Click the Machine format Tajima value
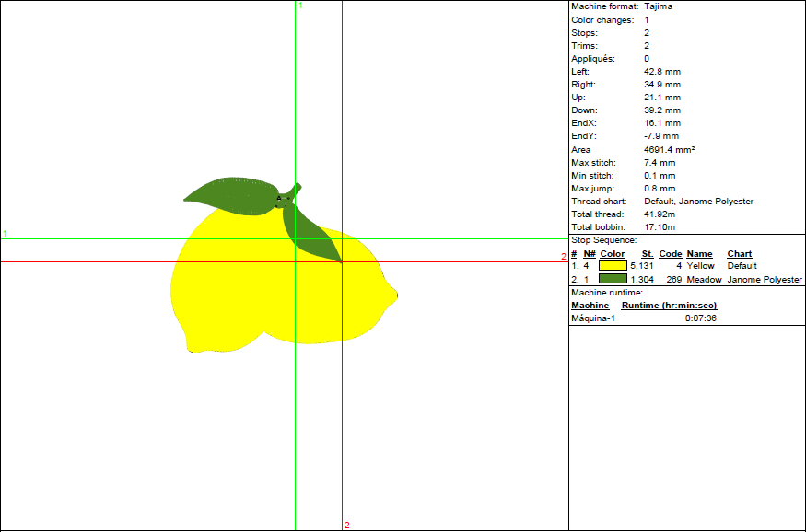Viewport: 806px width, 532px height. coord(658,6)
